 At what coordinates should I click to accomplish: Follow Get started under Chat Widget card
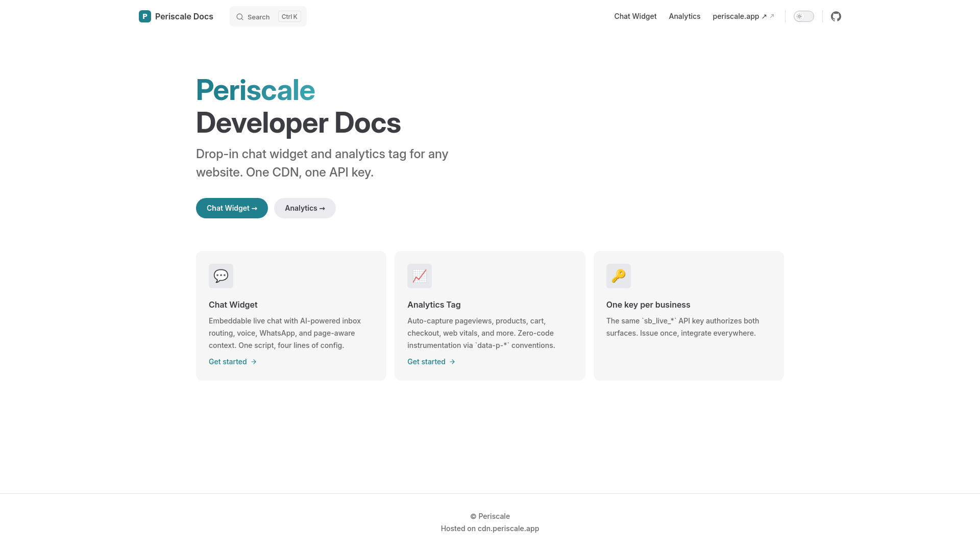pos(233,362)
